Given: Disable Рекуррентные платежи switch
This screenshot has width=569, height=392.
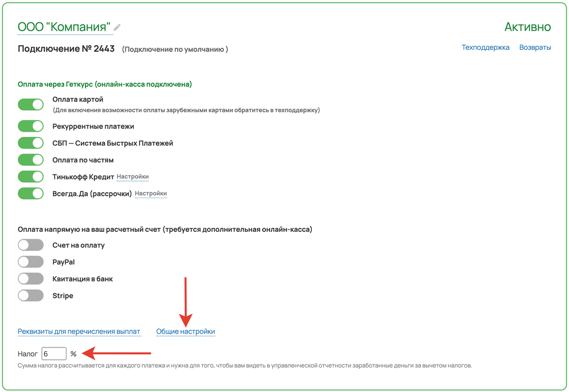Looking at the screenshot, I should click(31, 126).
